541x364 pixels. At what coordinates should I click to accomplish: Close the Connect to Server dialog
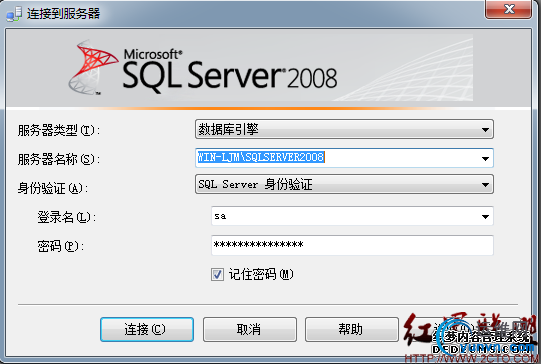[x=509, y=9]
